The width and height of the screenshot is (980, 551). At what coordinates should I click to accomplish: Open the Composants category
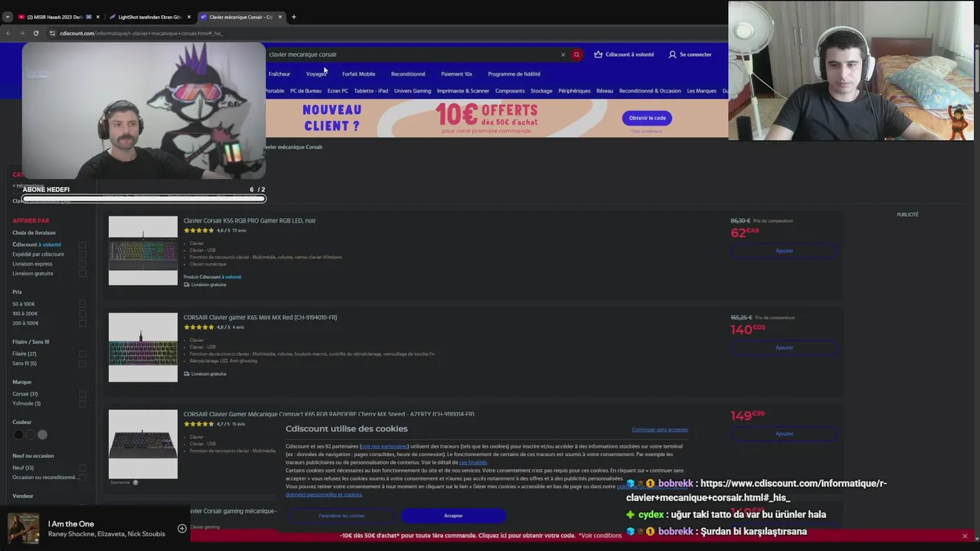(x=510, y=91)
